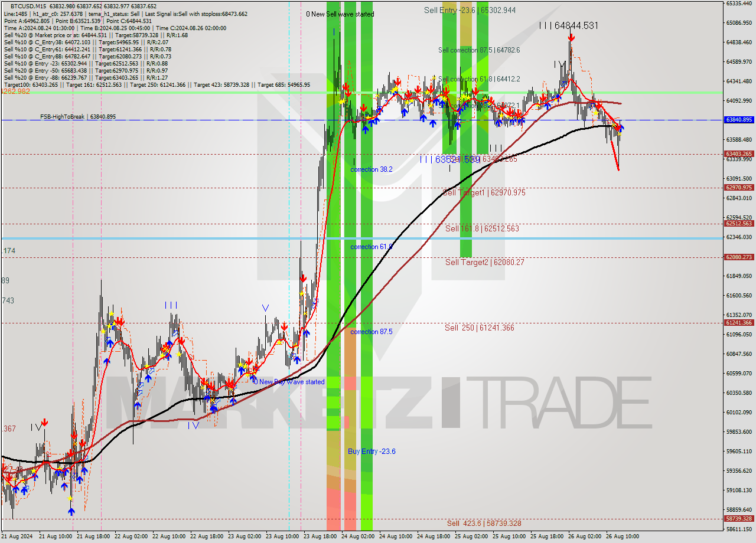
Task: Click the 65335.440 price scale value
Action: point(738,4)
